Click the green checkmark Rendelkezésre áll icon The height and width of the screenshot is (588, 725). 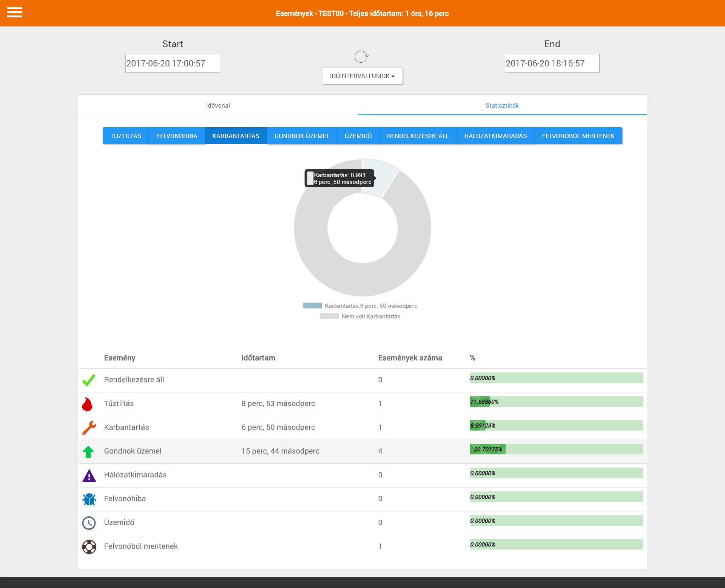89,380
